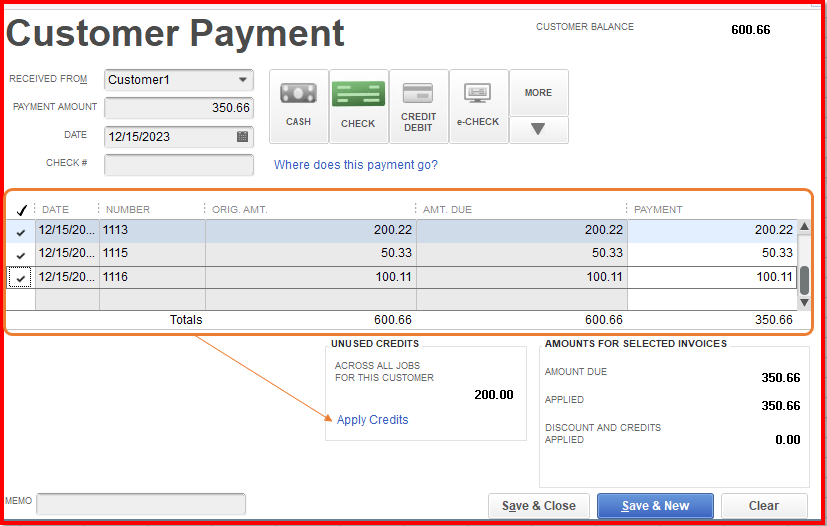This screenshot has height=526, width=827.
Task: Click the invoice list scroll down arrow
Action: 804,302
